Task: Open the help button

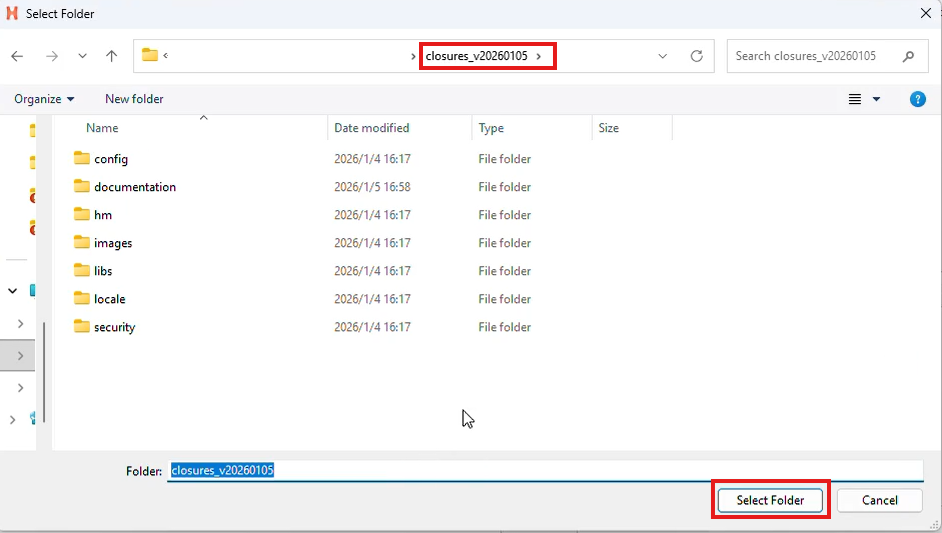Action: (x=917, y=99)
